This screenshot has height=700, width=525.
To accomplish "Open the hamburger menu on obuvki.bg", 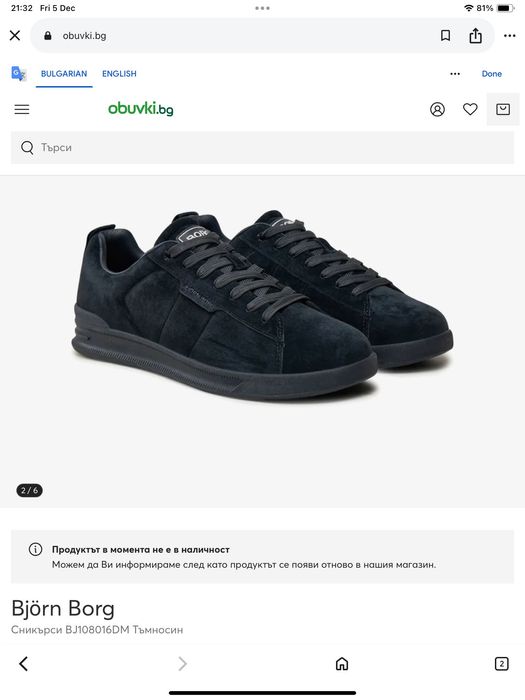I will pyautogui.click(x=22, y=109).
